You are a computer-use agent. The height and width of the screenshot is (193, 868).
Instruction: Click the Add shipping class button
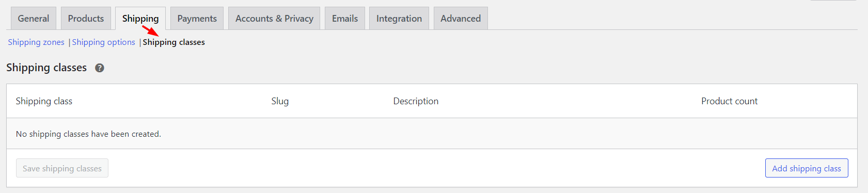pos(807,168)
